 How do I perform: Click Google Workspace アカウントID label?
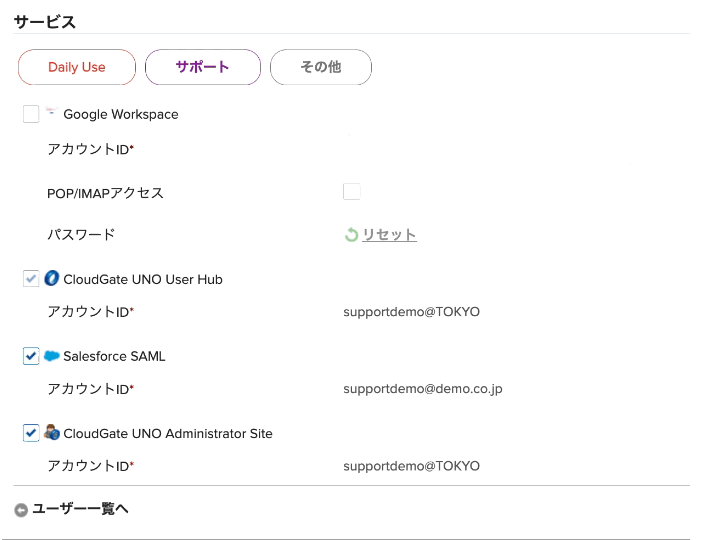90,149
